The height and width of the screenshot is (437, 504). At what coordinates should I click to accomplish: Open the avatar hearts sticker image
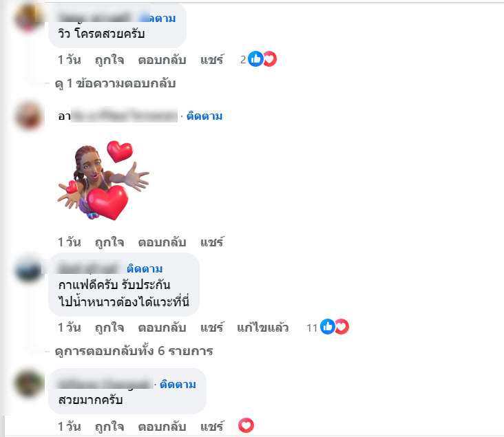pyautogui.click(x=103, y=180)
